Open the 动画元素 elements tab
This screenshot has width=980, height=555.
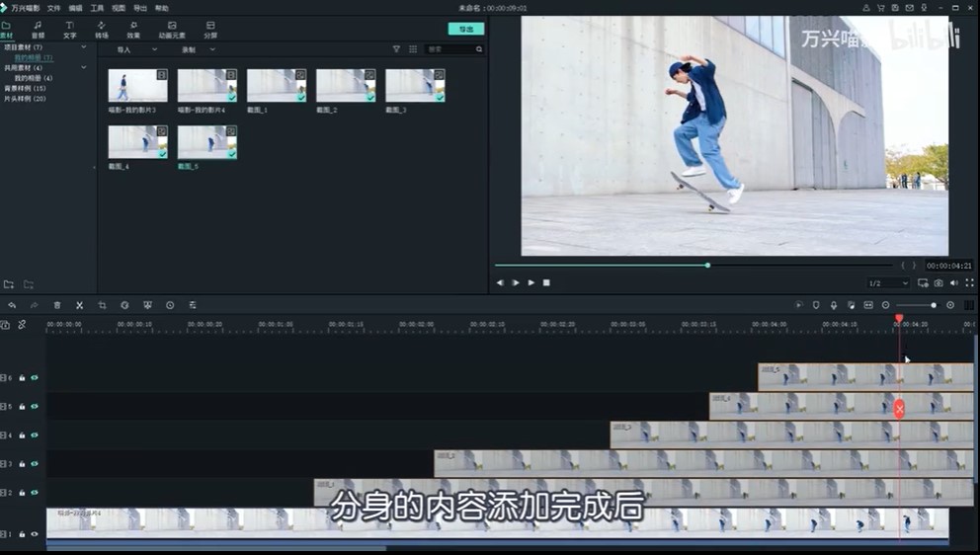[x=172, y=30]
